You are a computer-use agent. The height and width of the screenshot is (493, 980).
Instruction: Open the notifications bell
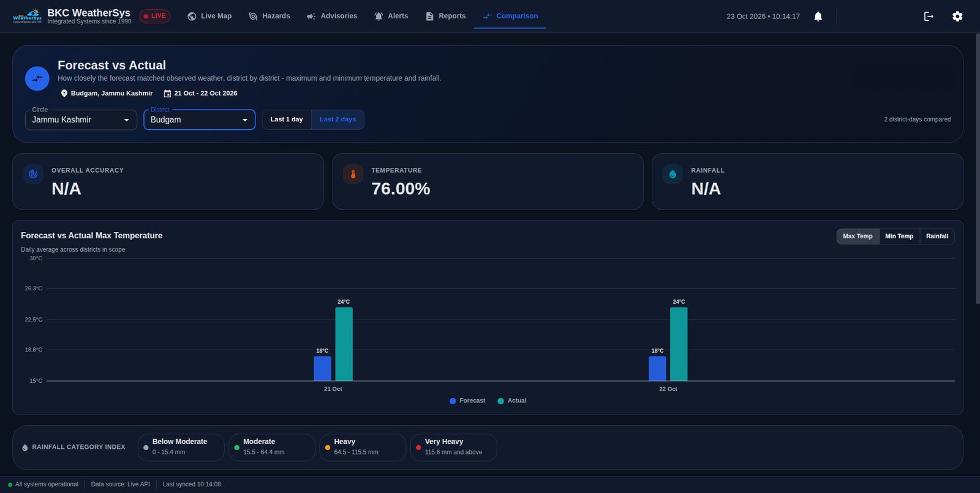818,17
